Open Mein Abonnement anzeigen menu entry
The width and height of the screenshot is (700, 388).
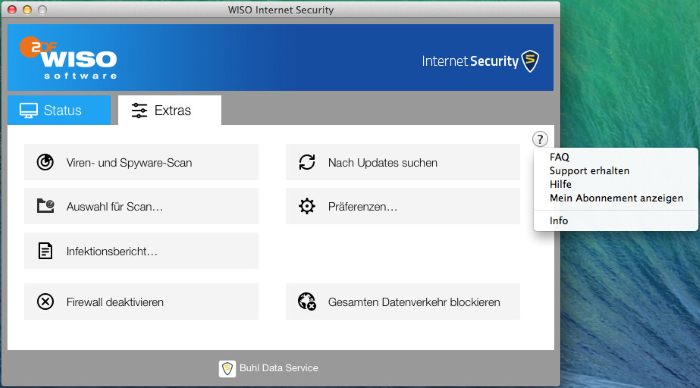(616, 198)
